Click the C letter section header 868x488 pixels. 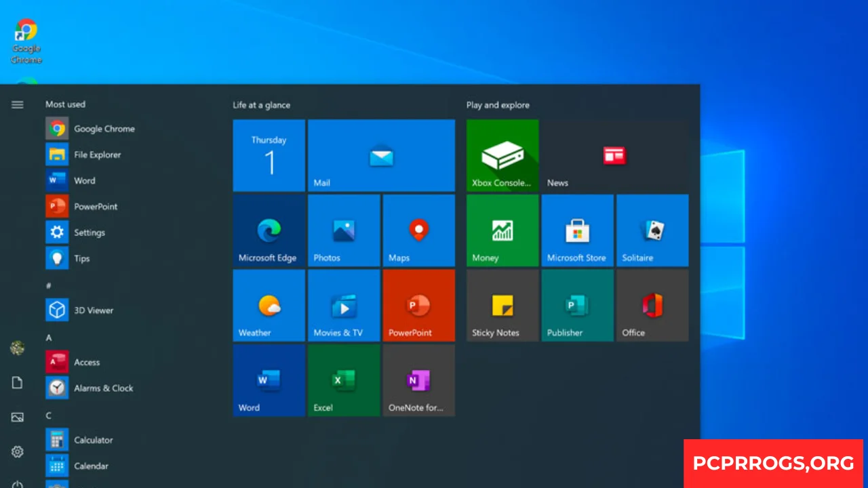tap(48, 415)
